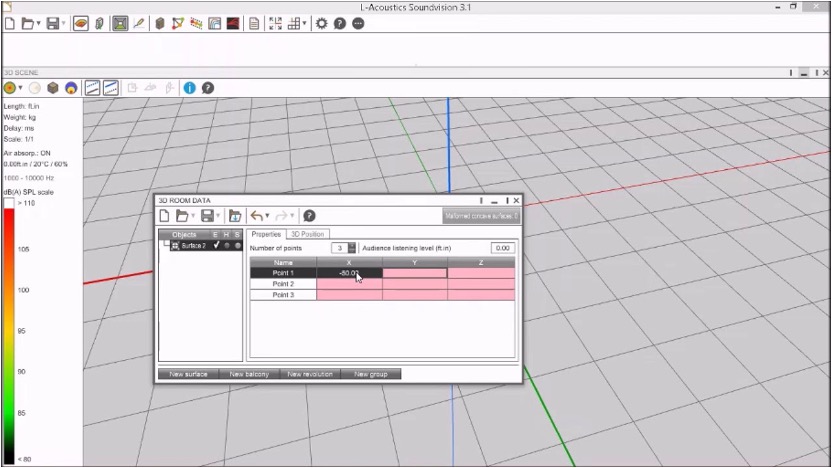Click the New group button
Image resolution: width=832 pixels, height=468 pixels.
click(x=371, y=374)
